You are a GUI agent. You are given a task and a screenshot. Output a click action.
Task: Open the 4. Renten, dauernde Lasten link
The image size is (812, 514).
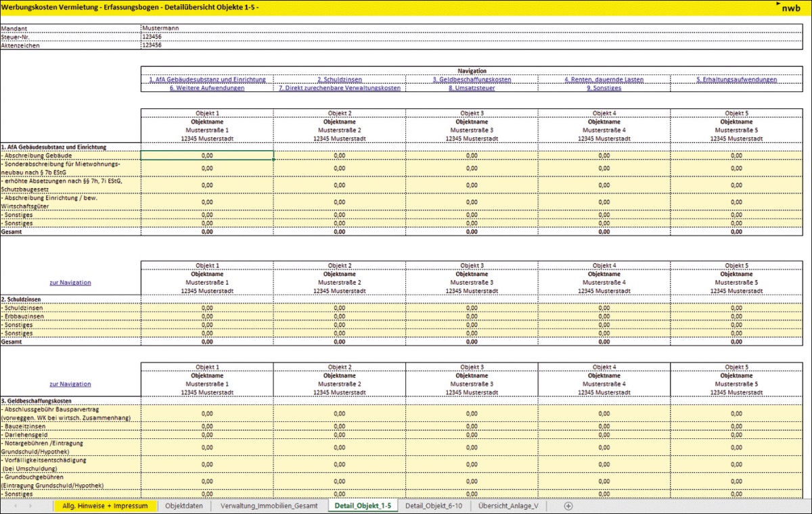coord(604,79)
